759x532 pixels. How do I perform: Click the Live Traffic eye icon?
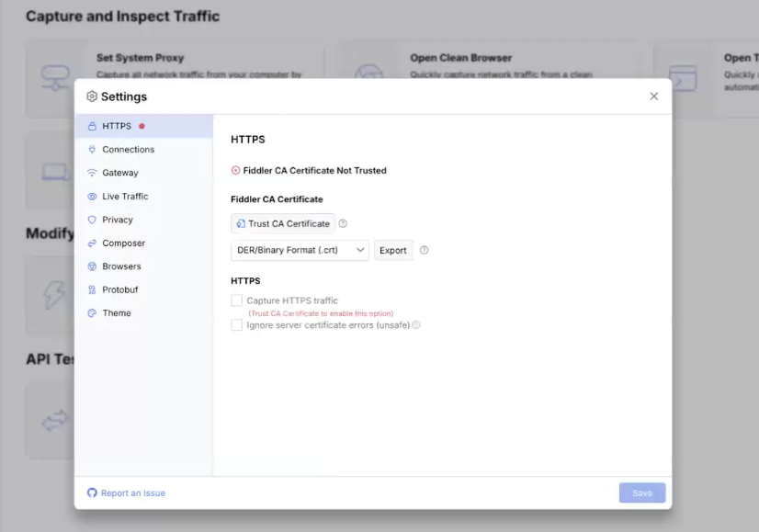92,197
